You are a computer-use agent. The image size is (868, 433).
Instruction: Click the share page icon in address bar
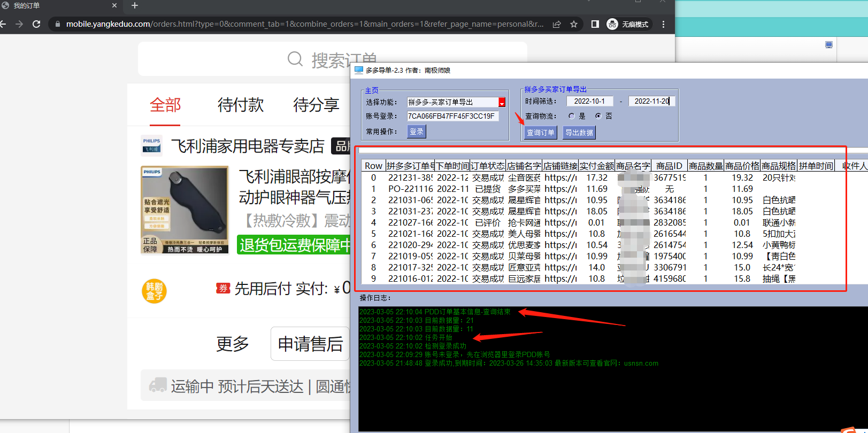[557, 24]
